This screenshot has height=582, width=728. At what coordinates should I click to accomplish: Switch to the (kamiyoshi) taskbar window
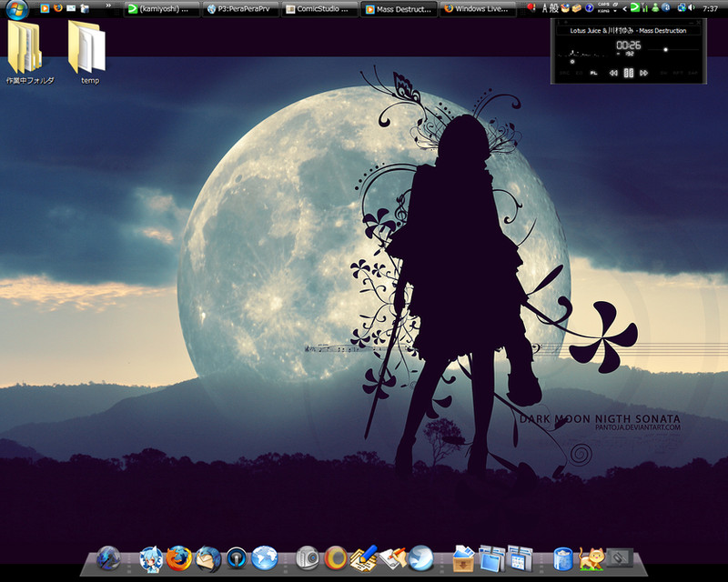(x=162, y=9)
